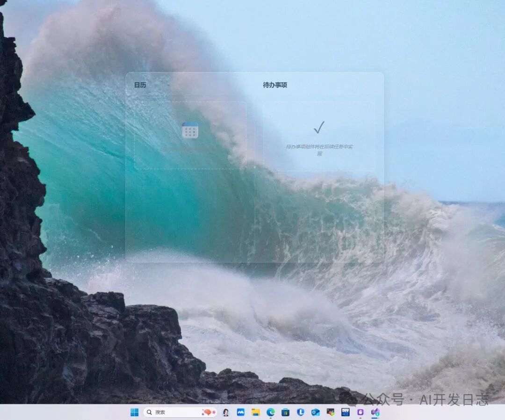
Task: Click the checkmark icon in the 待办事项 widget
Action: point(319,127)
